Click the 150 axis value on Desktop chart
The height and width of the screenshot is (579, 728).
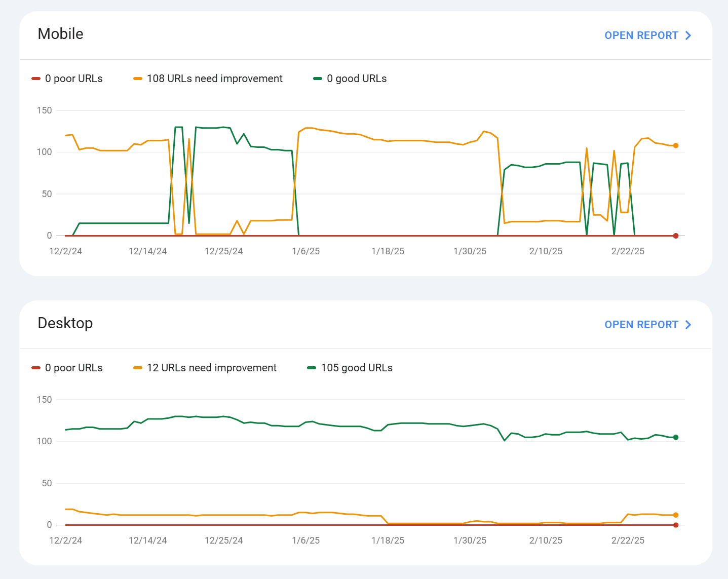[44, 400]
